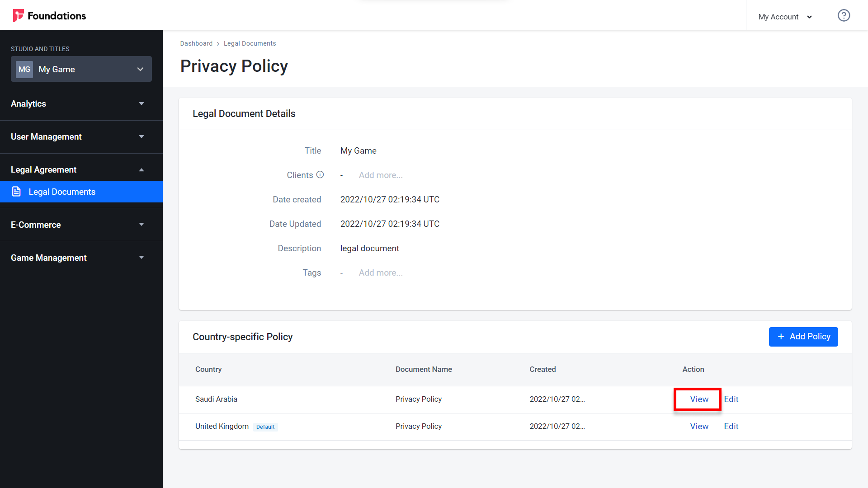Viewport: 868px width, 488px height.
Task: Expand the E-Commerce dropdown arrow
Action: coord(141,225)
